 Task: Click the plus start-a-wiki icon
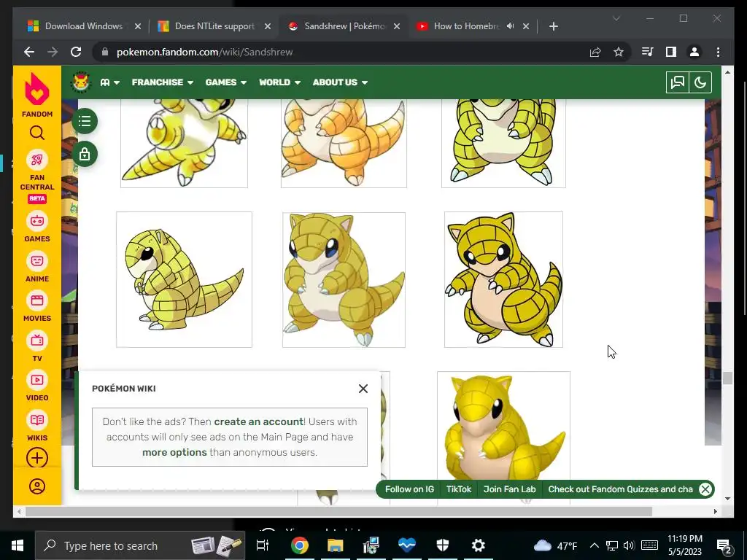pyautogui.click(x=37, y=458)
